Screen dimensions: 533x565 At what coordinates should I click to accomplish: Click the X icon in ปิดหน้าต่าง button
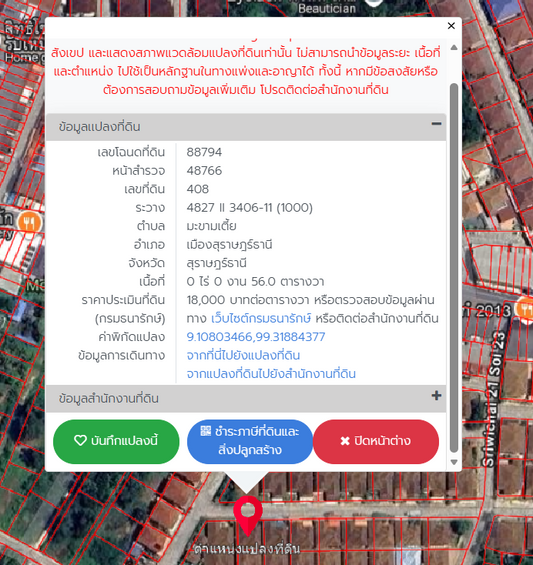click(345, 441)
